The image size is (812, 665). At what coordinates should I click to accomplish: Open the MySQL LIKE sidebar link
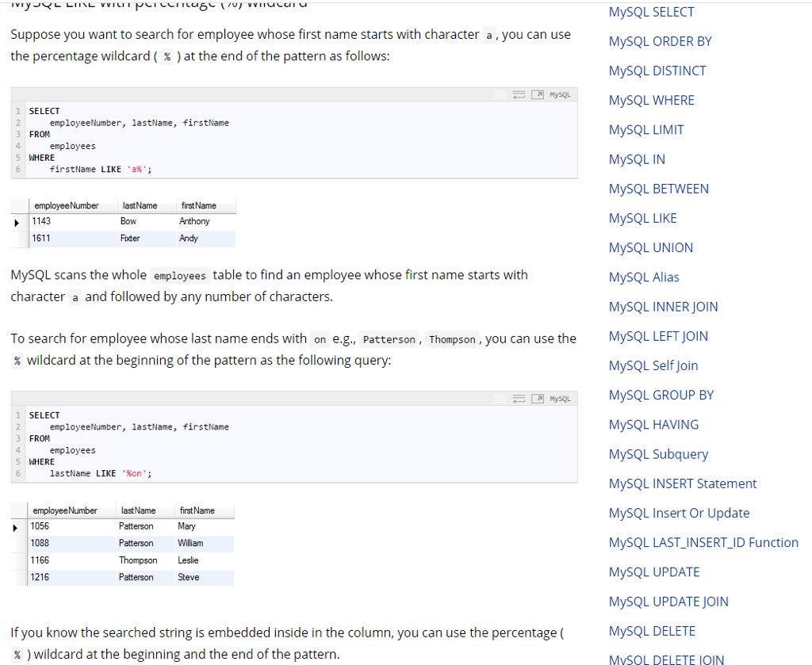pos(642,219)
